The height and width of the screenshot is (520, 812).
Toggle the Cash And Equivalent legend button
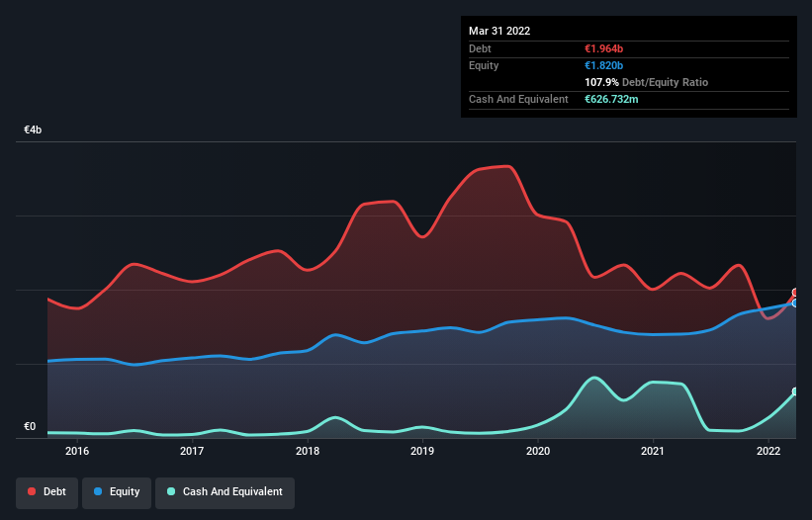point(226,492)
